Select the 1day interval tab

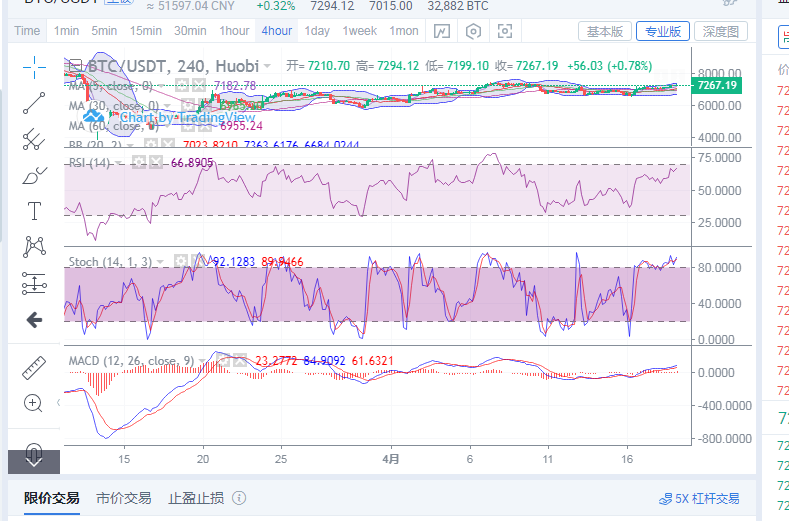tap(317, 31)
